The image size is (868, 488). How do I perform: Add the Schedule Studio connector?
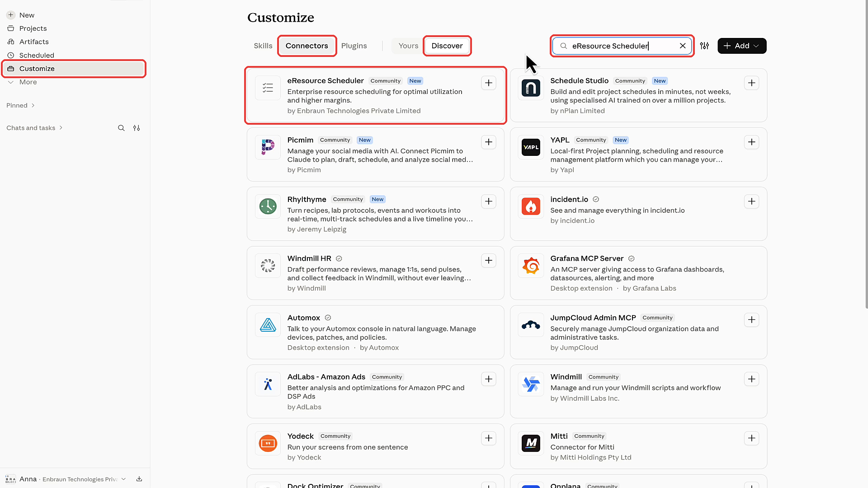(x=751, y=83)
